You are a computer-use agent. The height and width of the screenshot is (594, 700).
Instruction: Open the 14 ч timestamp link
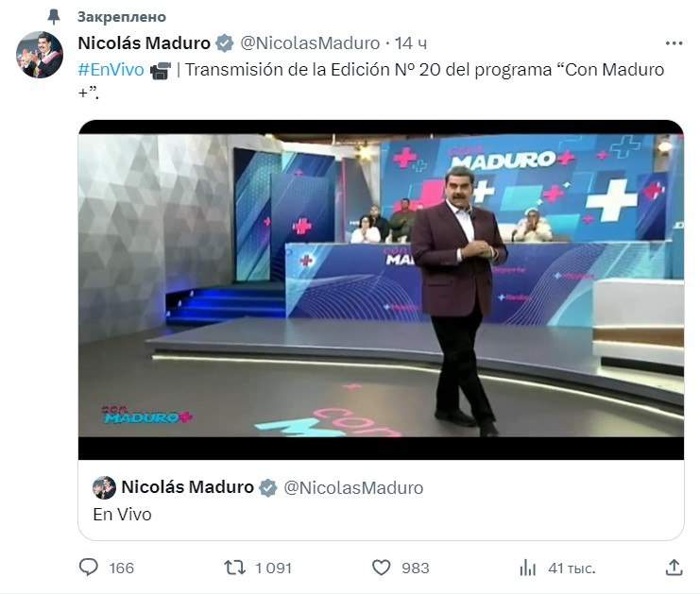coord(410,43)
